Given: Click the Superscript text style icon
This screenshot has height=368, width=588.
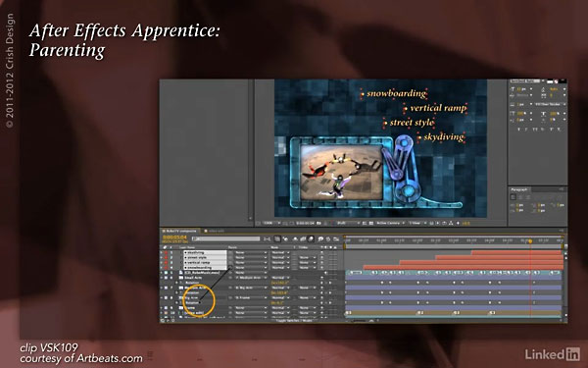Looking at the screenshot, I should pos(551,130).
